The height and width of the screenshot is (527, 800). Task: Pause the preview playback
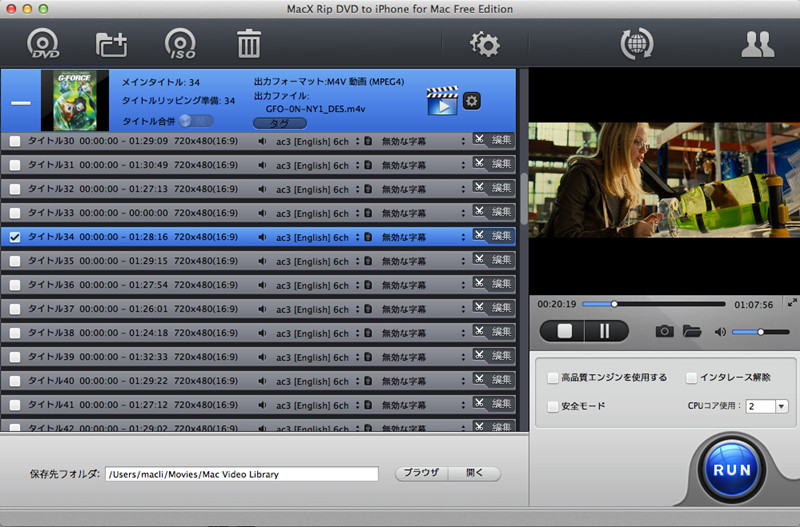(x=605, y=331)
